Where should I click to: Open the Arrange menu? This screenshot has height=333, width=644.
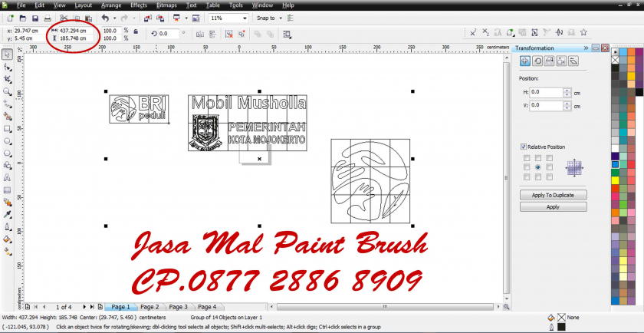click(x=111, y=5)
